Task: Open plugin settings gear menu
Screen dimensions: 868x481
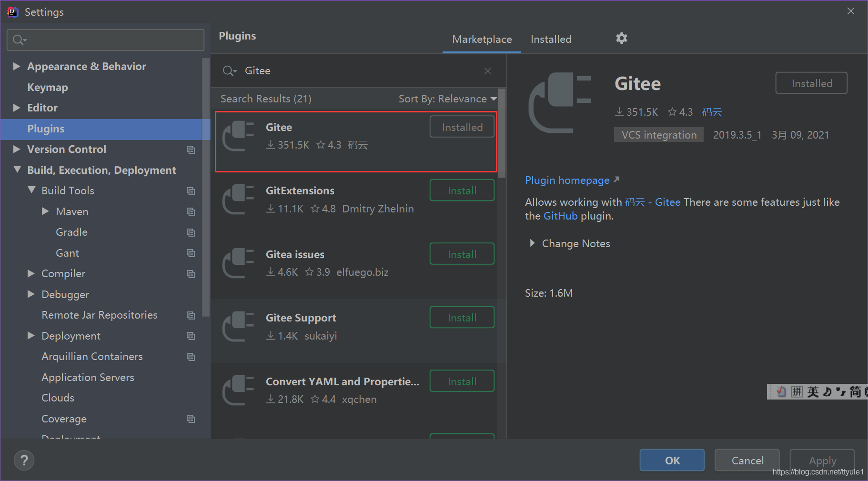Action: tap(621, 38)
